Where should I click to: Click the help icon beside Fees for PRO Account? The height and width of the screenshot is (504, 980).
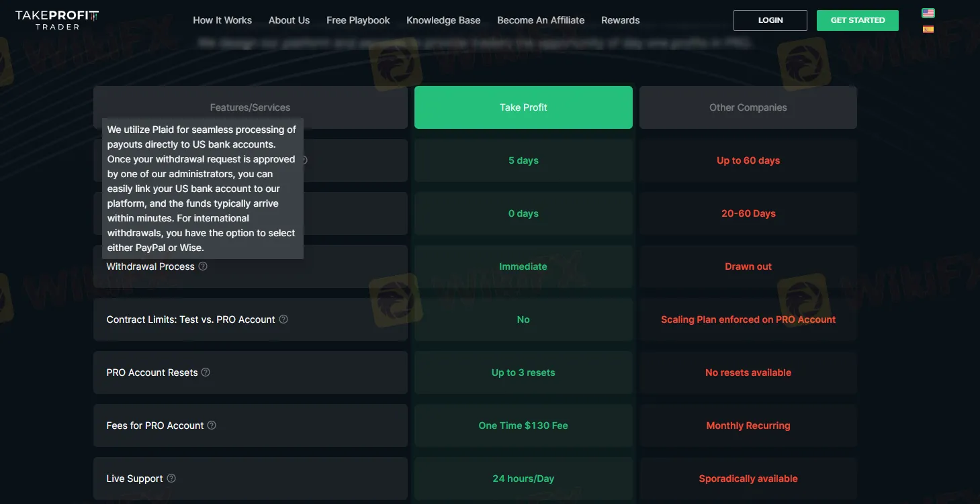tap(212, 425)
